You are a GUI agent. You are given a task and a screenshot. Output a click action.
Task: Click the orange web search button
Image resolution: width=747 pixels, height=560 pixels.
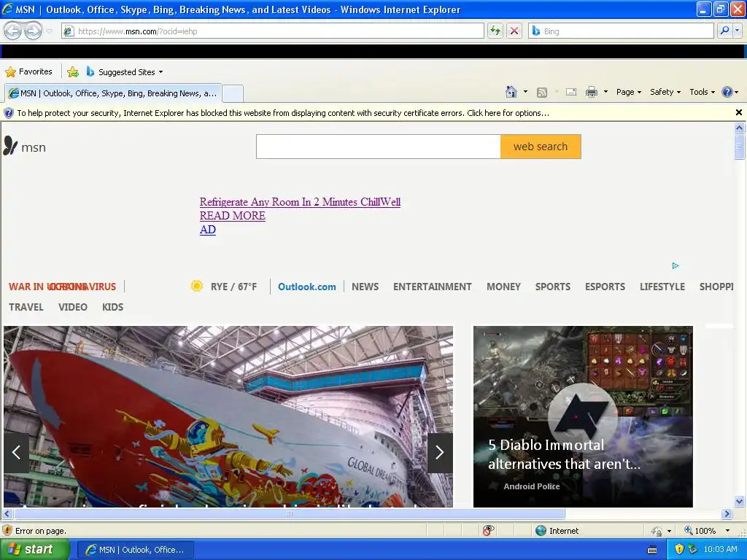click(x=541, y=147)
